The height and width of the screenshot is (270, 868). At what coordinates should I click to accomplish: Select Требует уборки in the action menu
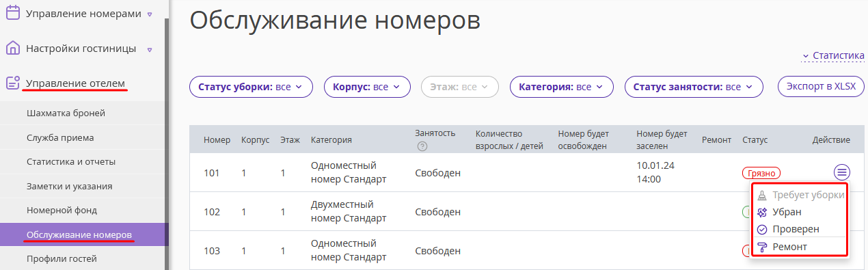tap(808, 195)
